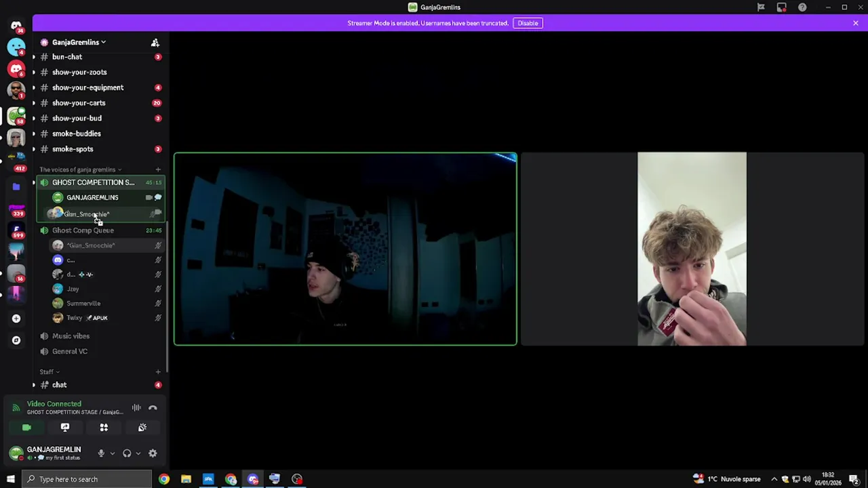Open headphone output options arrow
The image size is (868, 488).
(x=138, y=453)
